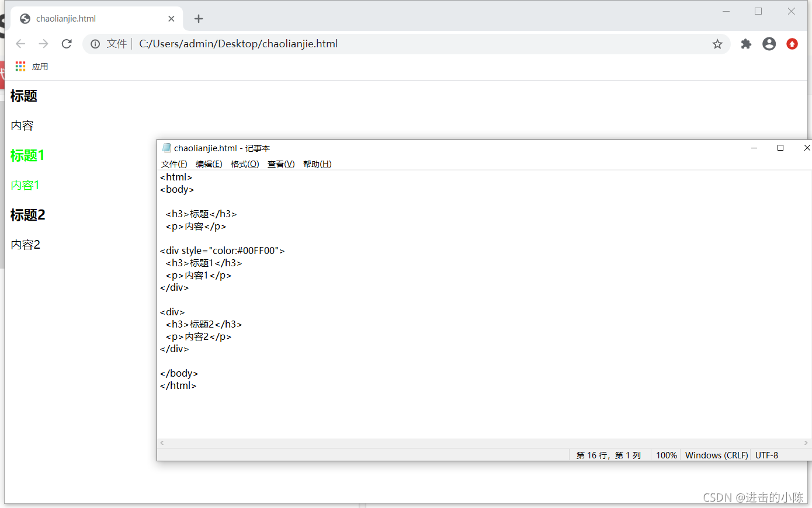Screen dimensions: 812x508
Task: Close the chaolianjie.html browser tab
Action: tap(171, 19)
